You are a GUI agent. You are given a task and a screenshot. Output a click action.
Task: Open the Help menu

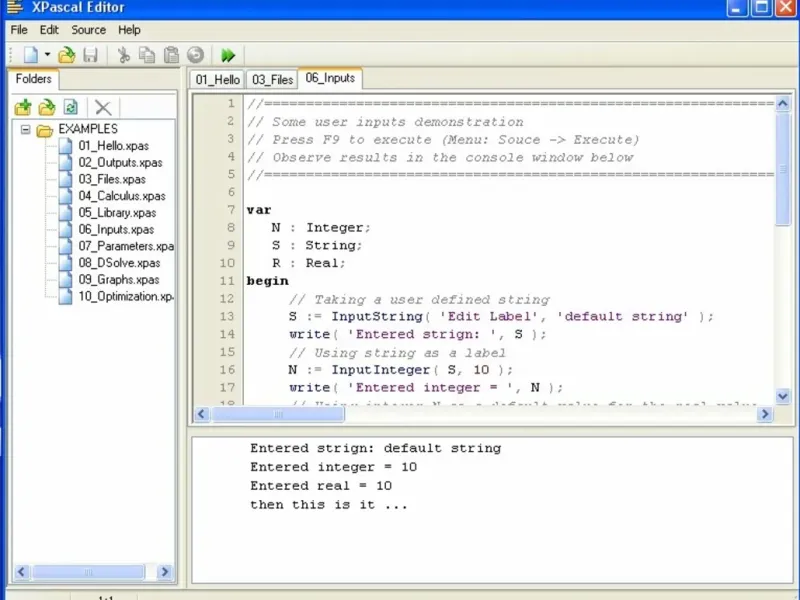[129, 30]
